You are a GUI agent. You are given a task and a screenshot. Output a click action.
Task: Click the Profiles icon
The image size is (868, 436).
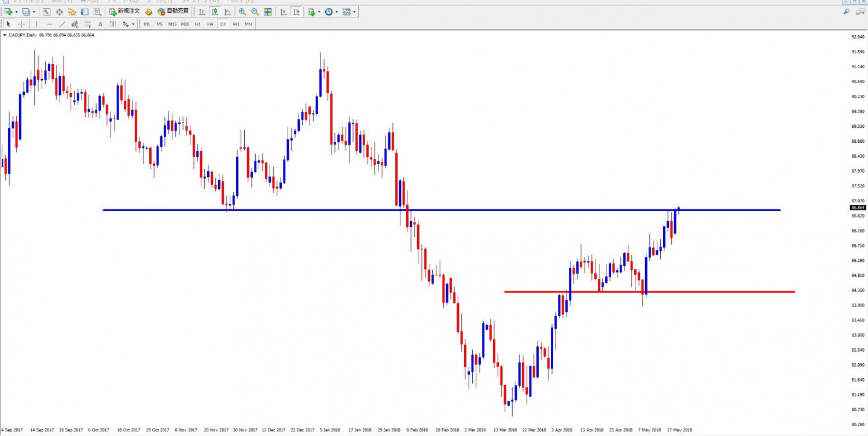pyautogui.click(x=25, y=12)
